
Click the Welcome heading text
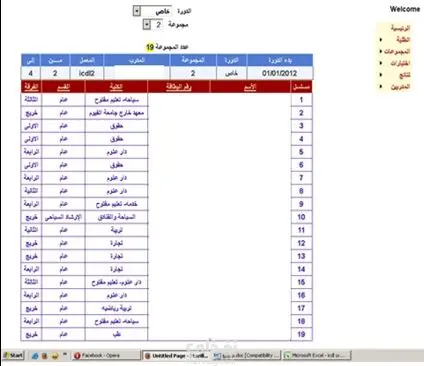pos(405,9)
